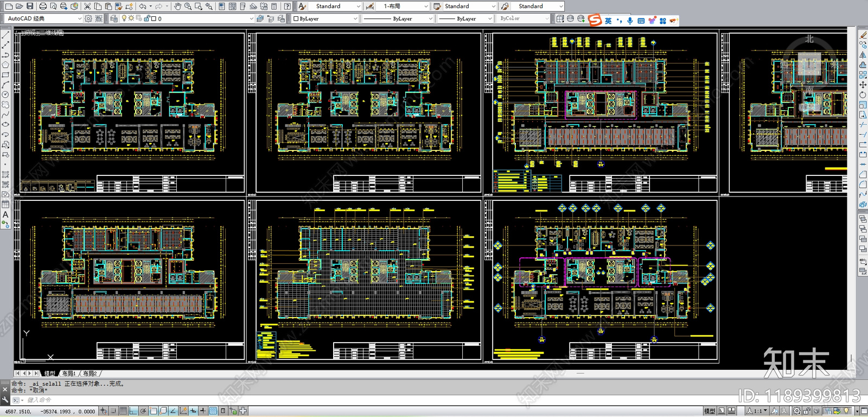Toggle Grid display in the status bar
868x417 pixels.
[x=123, y=411]
